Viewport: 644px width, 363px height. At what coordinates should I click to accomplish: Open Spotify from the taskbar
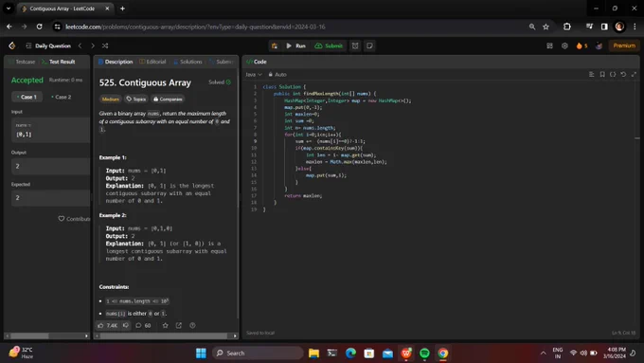coord(424,354)
